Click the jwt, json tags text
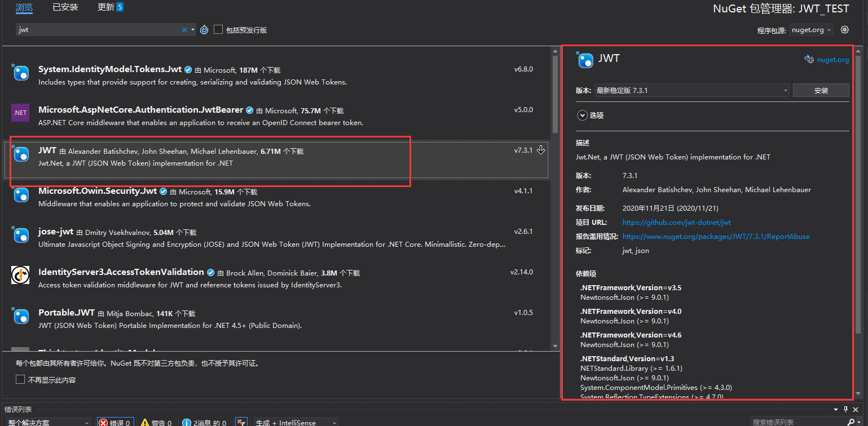 tap(636, 251)
